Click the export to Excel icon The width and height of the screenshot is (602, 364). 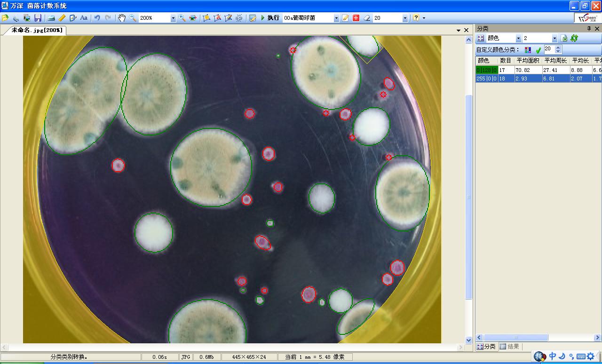pos(564,38)
